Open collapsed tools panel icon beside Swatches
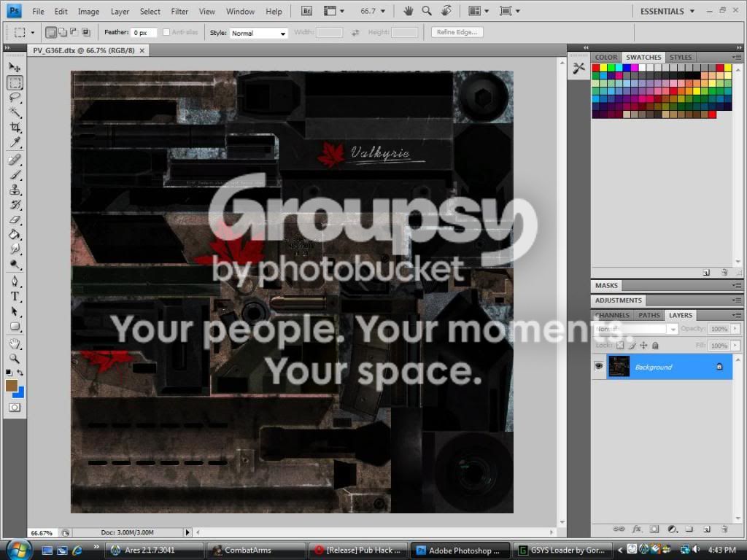 coord(578,68)
